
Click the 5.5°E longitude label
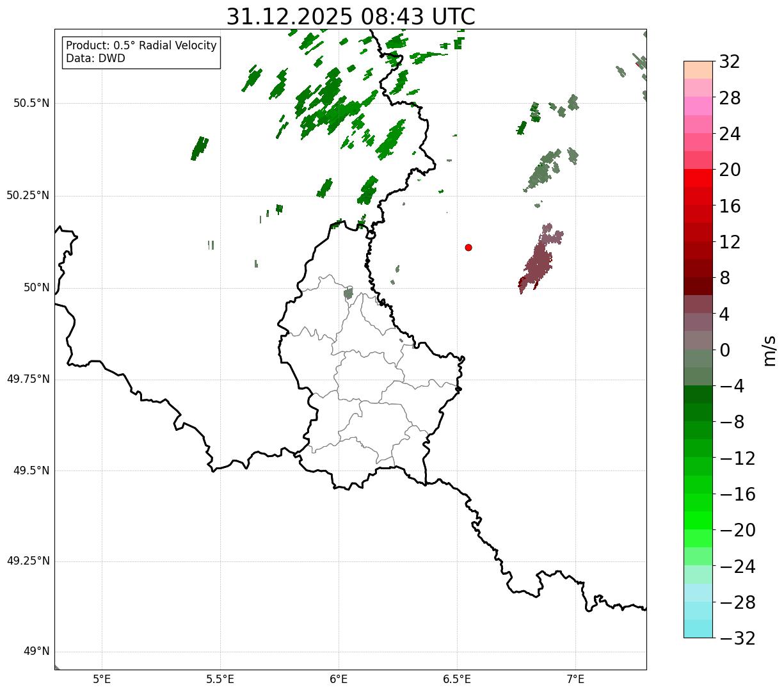coord(220,679)
